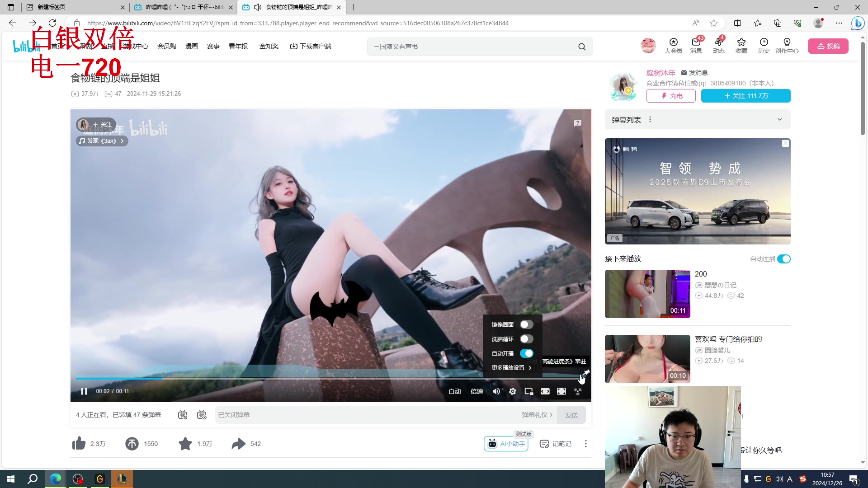The height and width of the screenshot is (488, 868).
Task: Open download client link
Action: [x=311, y=46]
